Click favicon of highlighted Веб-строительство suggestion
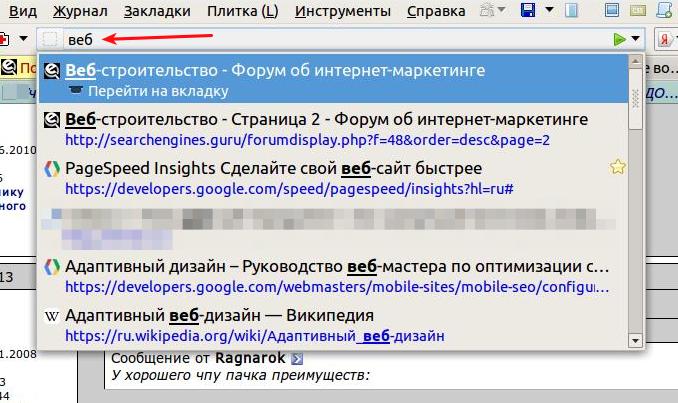 pos(51,71)
